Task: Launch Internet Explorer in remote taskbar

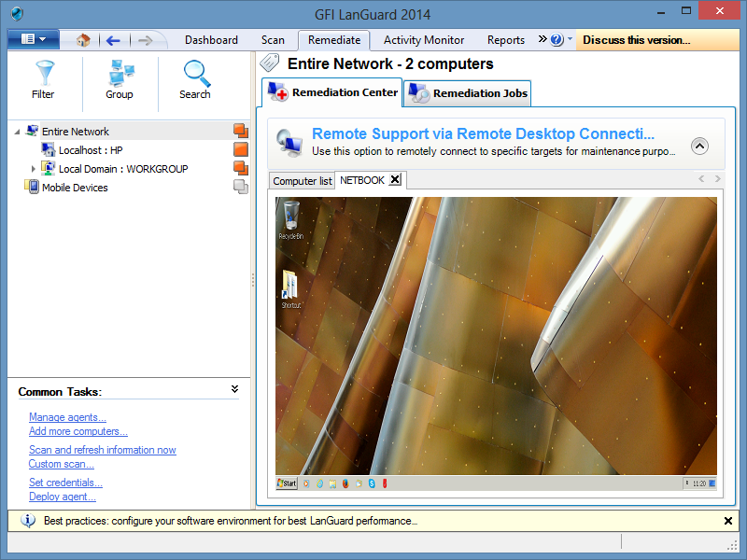Action: (319, 483)
